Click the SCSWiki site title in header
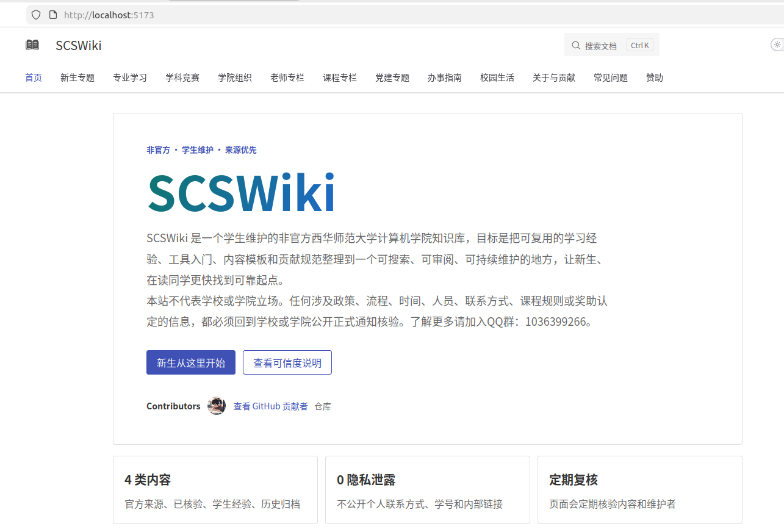784x532 pixels. pos(79,46)
